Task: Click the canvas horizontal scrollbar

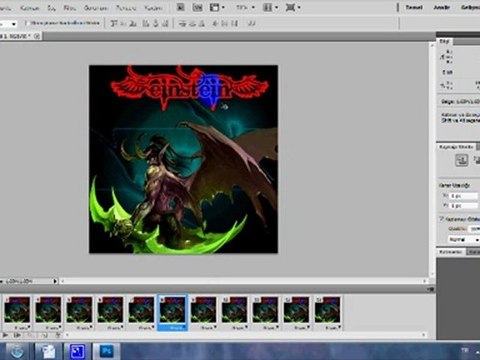Action: coord(243,281)
